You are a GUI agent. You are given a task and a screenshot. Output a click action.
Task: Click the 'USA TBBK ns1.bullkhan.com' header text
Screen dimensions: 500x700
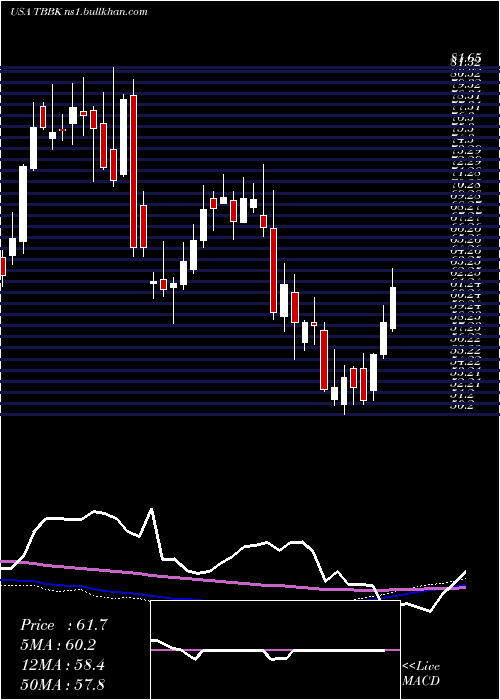pyautogui.click(x=79, y=12)
